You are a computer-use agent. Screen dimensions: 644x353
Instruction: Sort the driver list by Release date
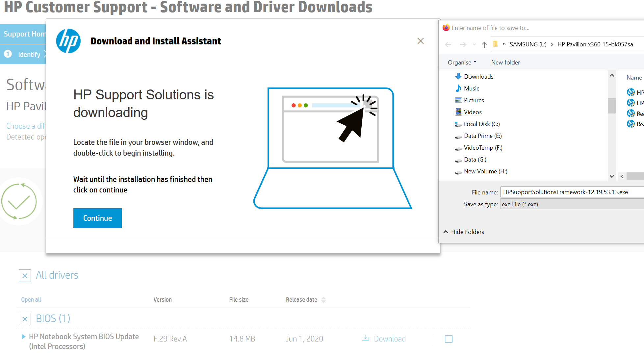pyautogui.click(x=301, y=300)
